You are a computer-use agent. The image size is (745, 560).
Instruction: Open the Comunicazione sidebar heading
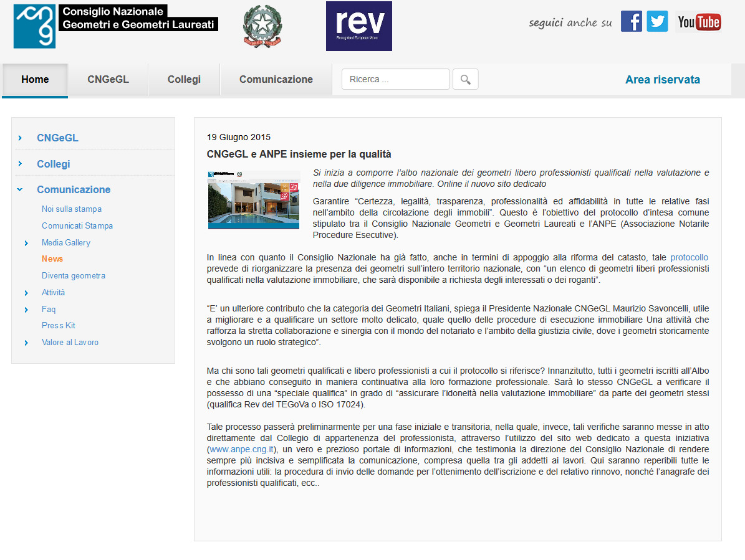(74, 190)
